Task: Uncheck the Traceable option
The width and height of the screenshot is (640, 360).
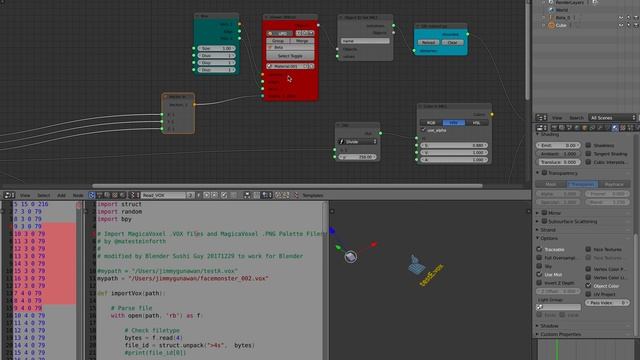Action: [x=539, y=249]
